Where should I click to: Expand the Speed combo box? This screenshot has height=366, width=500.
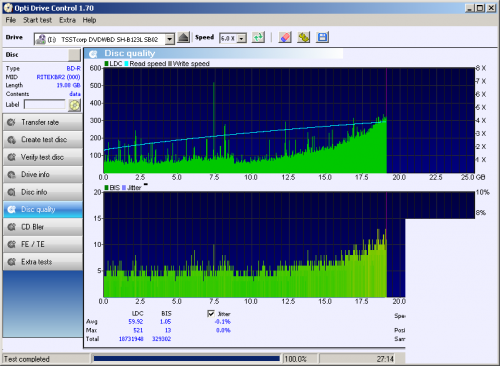click(242, 38)
